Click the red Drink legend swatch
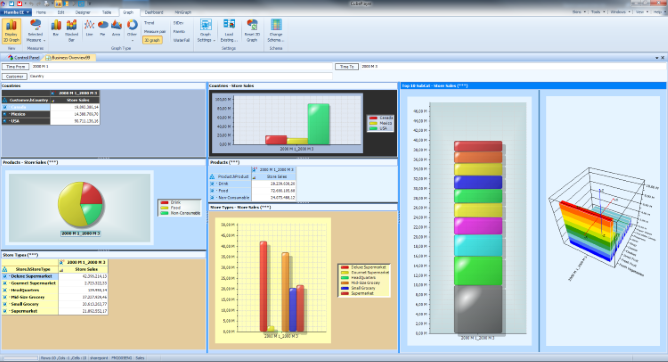 [x=164, y=202]
